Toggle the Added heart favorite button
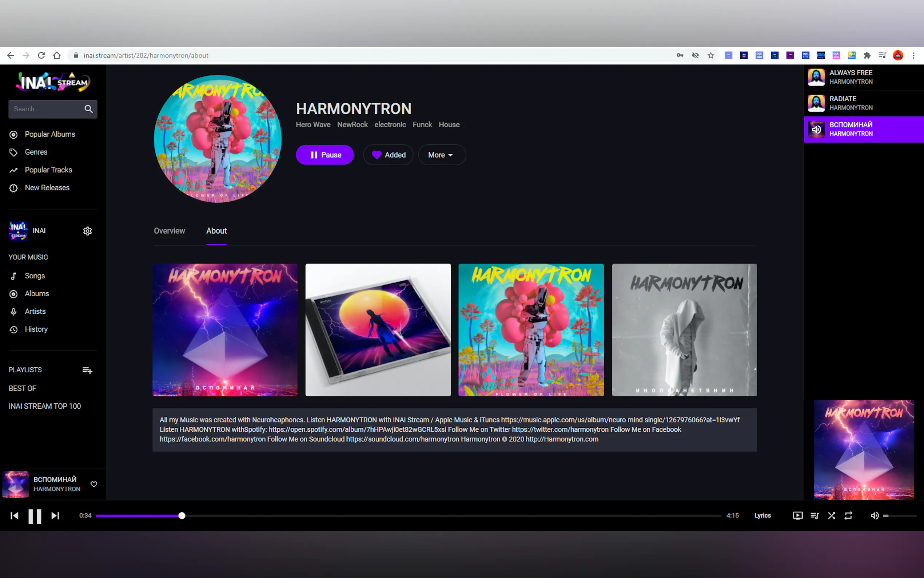Image resolution: width=924 pixels, height=578 pixels. click(x=388, y=155)
